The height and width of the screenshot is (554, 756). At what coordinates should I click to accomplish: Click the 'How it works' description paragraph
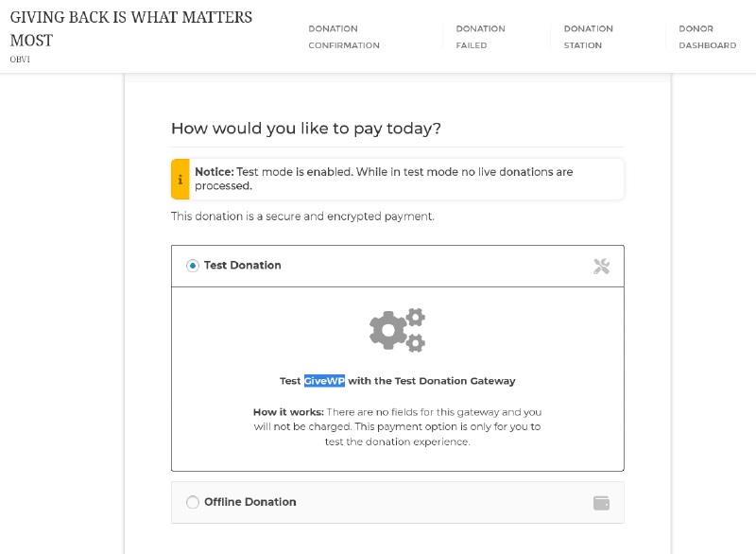point(397,426)
